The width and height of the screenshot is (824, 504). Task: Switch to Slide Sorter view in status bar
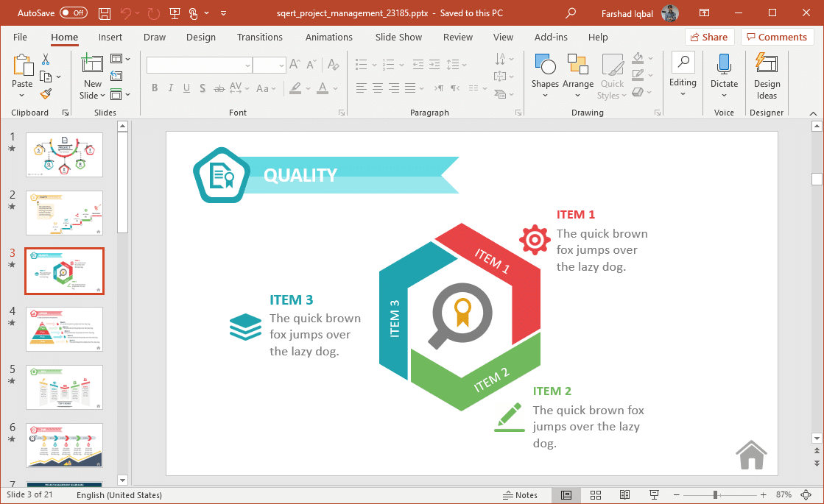tap(596, 495)
